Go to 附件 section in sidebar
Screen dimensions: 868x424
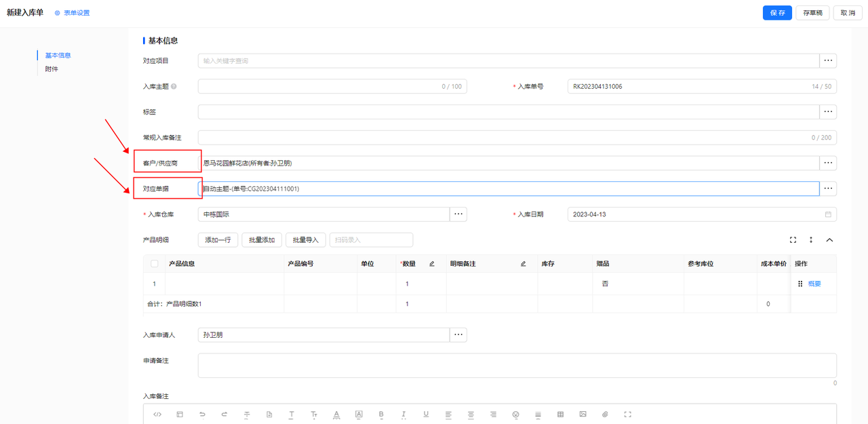(52, 69)
